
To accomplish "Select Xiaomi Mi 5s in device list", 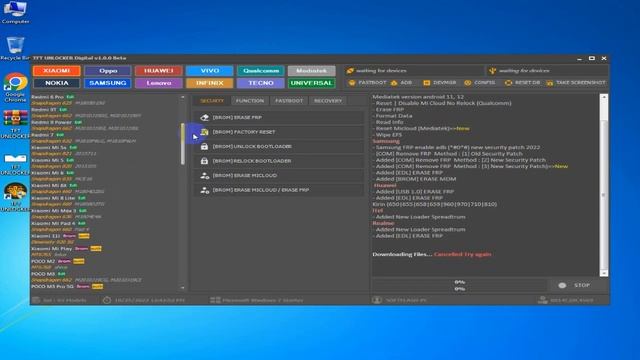I will click(49, 147).
